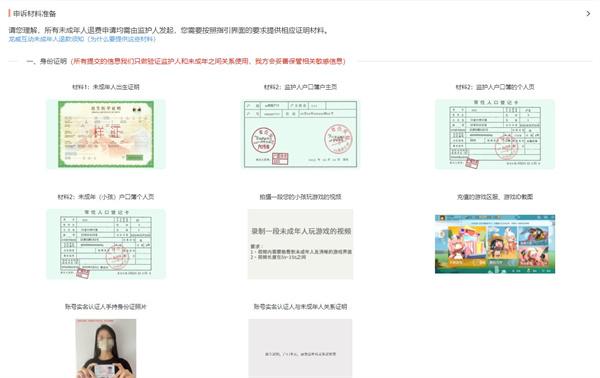Open the woman holding ID card sample photo

pos(106,348)
